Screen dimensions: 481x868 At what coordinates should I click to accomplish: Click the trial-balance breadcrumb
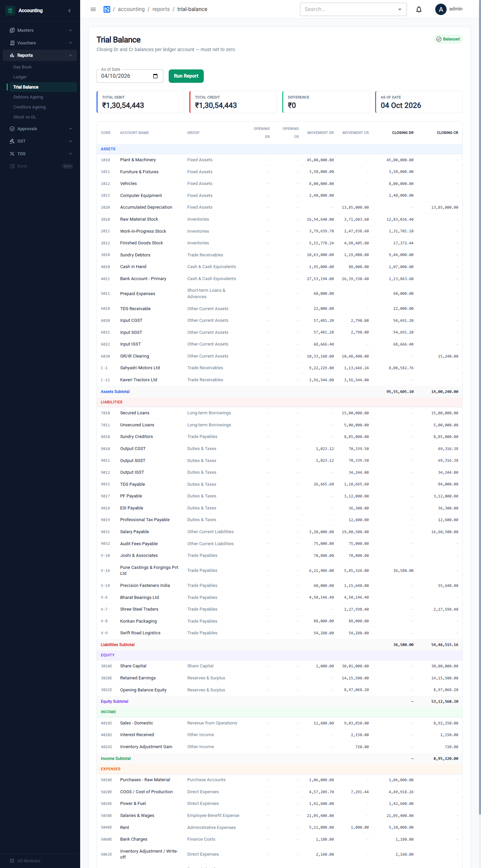click(192, 9)
